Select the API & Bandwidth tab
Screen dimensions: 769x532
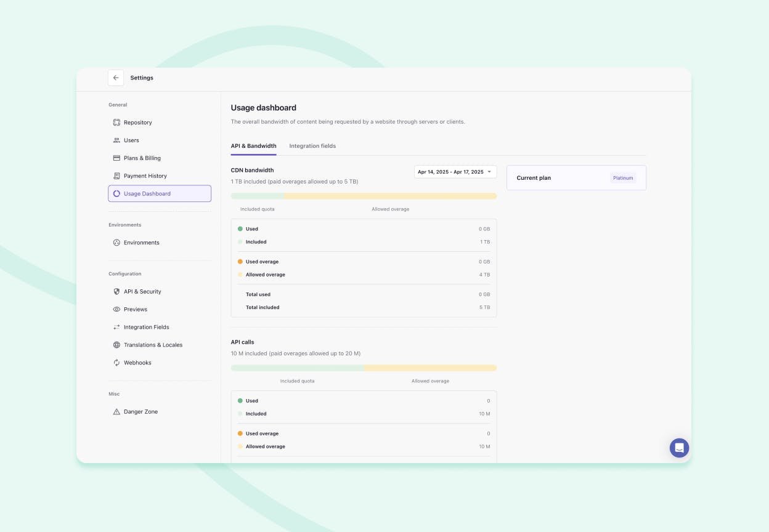pyautogui.click(x=253, y=146)
